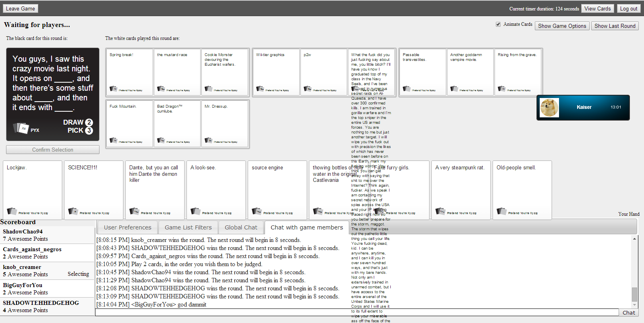This screenshot has width=644, height=323.
Task: Click deck icon on 'SCIENCE!!1!' card
Action: 73,211
